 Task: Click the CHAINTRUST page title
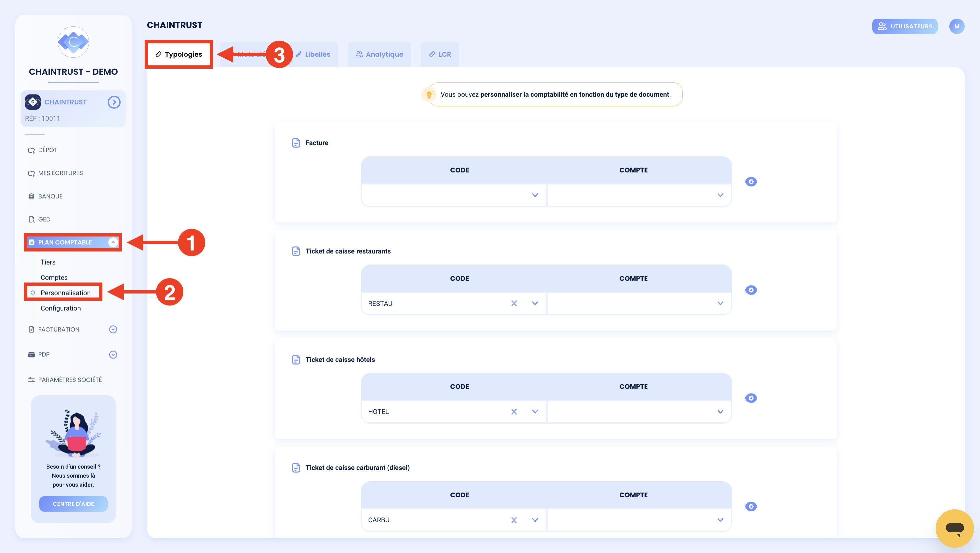click(x=175, y=25)
